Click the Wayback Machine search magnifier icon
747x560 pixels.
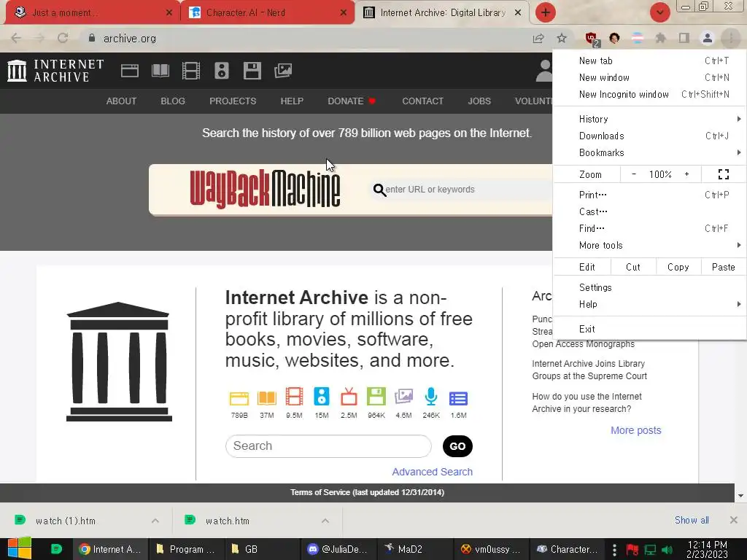379,190
